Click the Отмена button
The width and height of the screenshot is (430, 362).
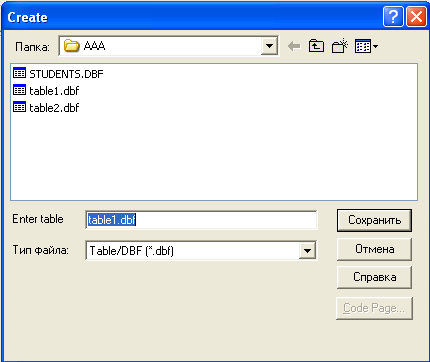click(374, 249)
